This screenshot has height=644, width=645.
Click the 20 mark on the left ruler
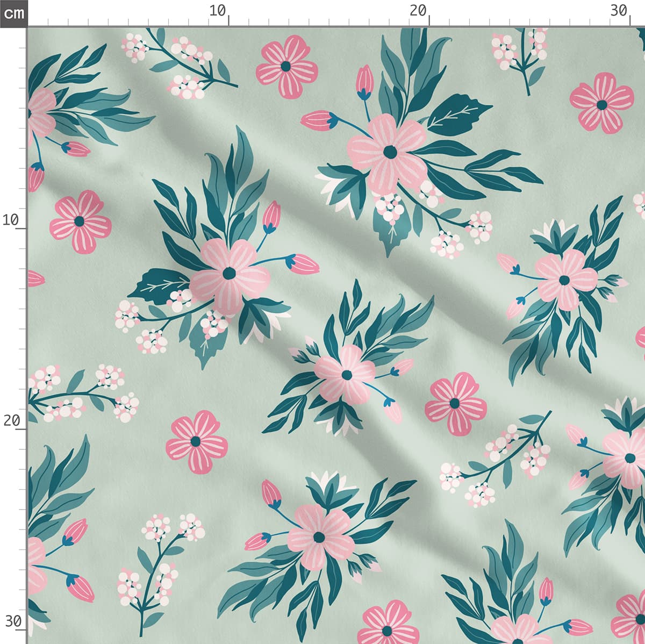pyautogui.click(x=11, y=420)
